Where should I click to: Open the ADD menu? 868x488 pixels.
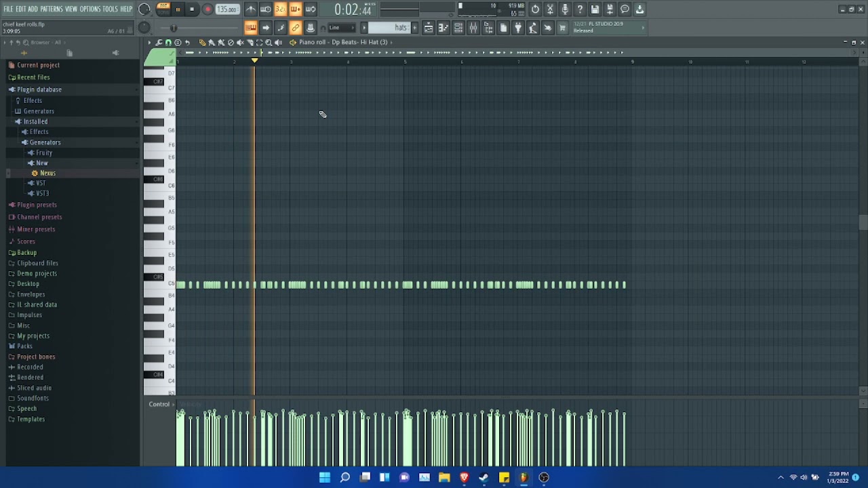click(x=33, y=9)
